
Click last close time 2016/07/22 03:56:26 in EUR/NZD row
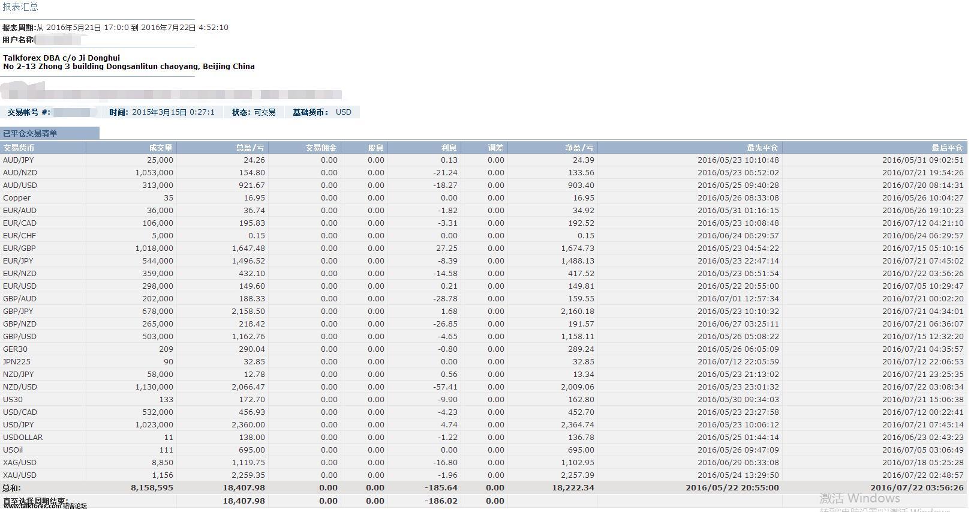coord(923,273)
